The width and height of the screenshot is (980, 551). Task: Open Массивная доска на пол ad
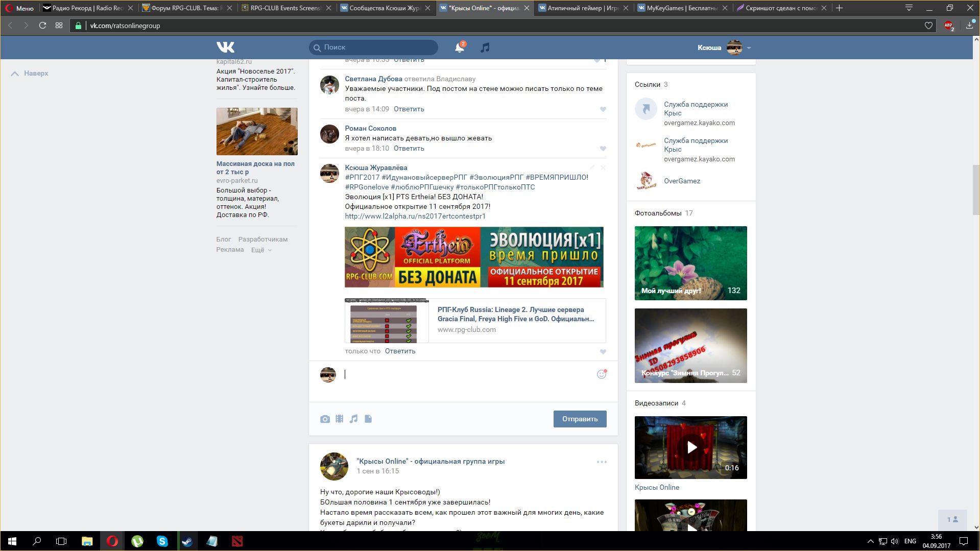(x=255, y=168)
